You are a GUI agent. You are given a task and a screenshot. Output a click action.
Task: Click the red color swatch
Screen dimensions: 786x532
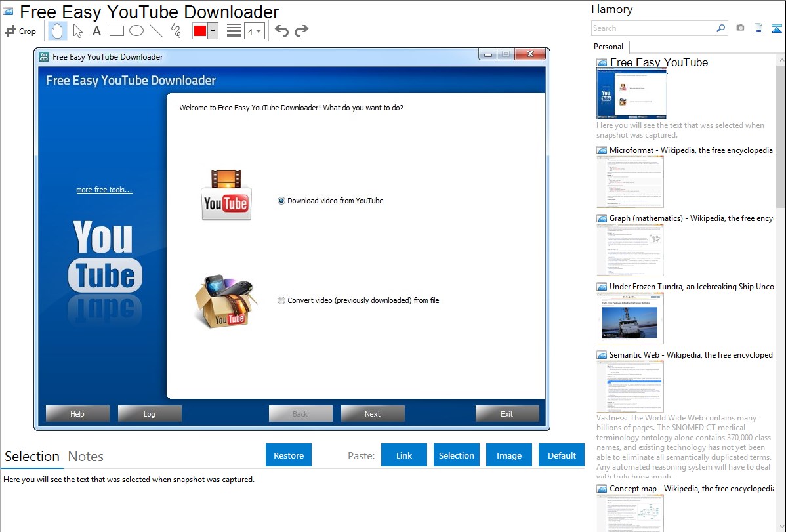tap(199, 31)
